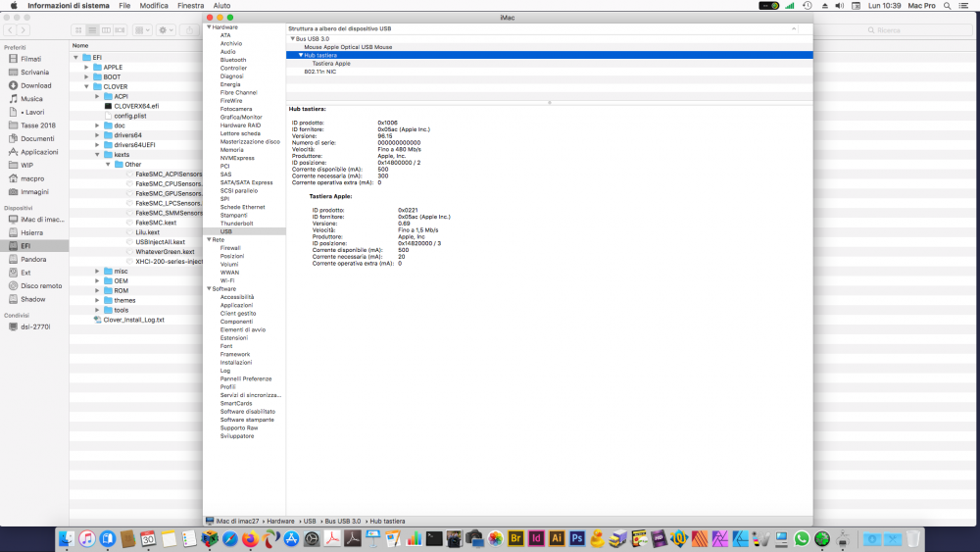Open WhatsApp from the dock

[802, 539]
